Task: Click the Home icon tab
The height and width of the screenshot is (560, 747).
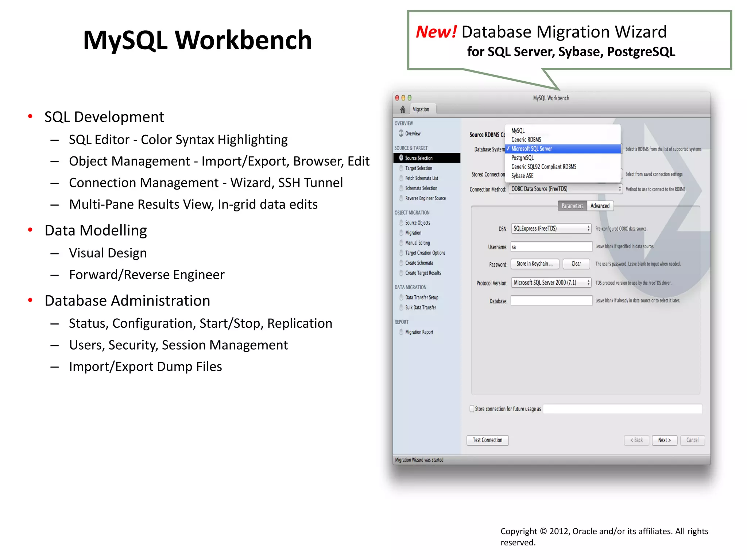Action: click(x=402, y=109)
